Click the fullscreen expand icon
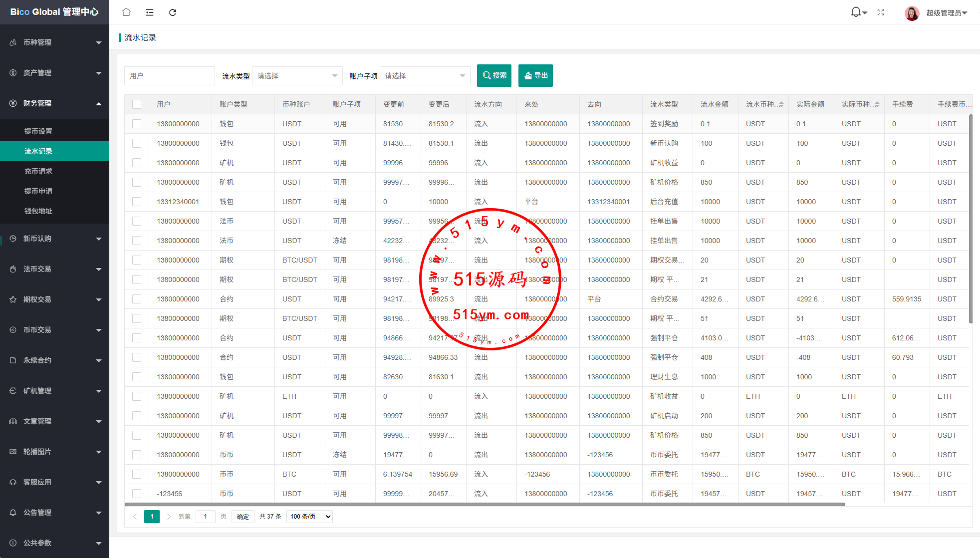Viewport: 980px width, 558px height. pyautogui.click(x=881, y=12)
